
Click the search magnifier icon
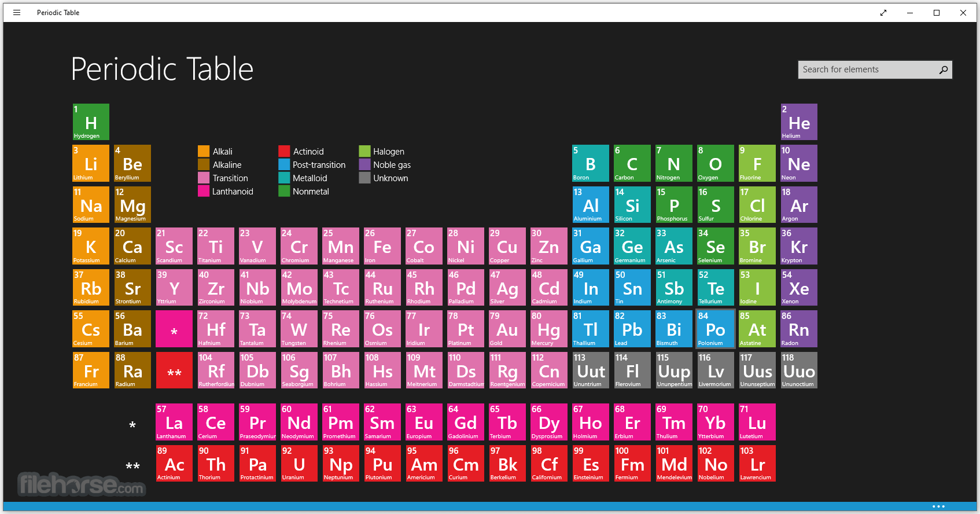coord(944,69)
